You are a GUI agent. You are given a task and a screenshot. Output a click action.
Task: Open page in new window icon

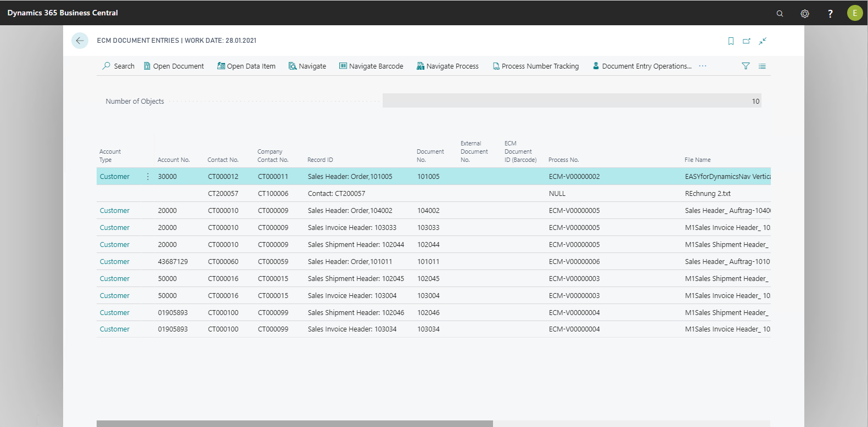pyautogui.click(x=747, y=41)
